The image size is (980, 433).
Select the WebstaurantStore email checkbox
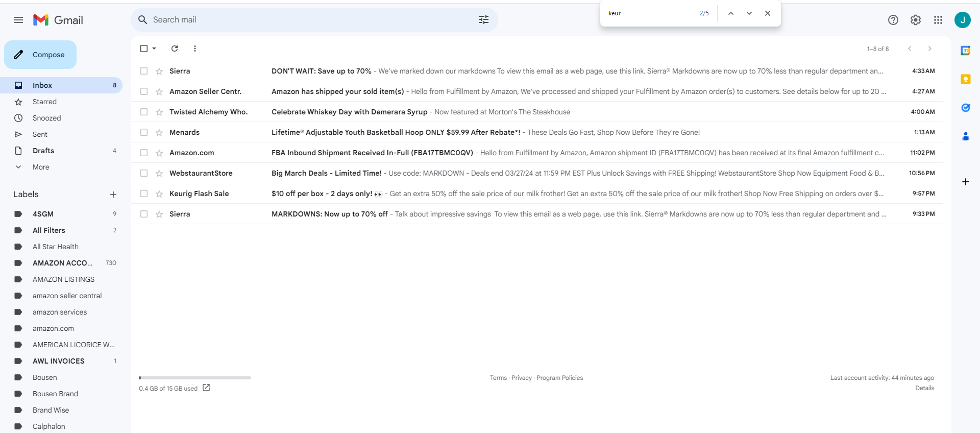[144, 173]
